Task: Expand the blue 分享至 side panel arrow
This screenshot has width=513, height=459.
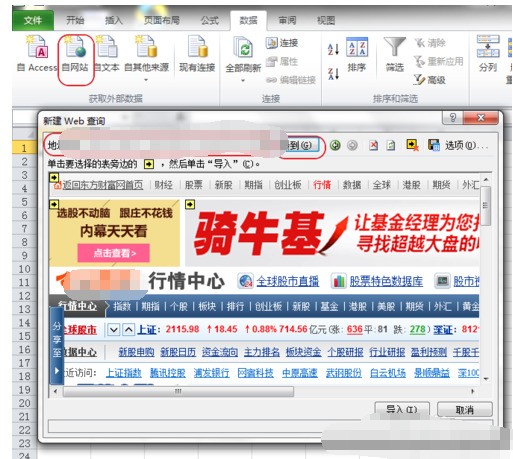Action: pyautogui.click(x=57, y=370)
